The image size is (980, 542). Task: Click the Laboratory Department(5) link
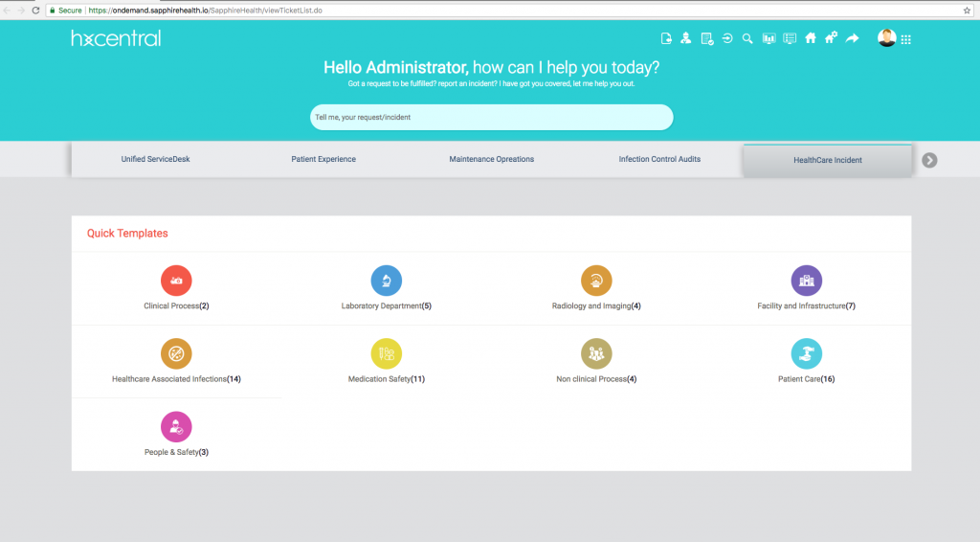(x=386, y=306)
